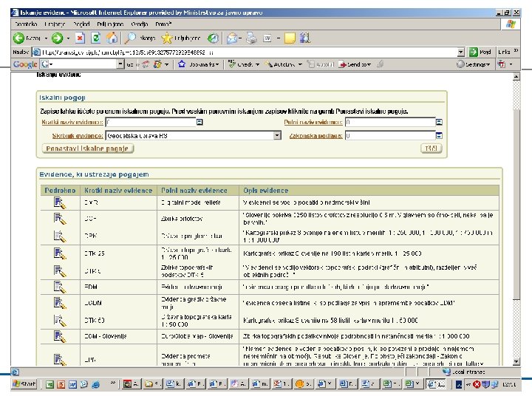
Task: Open details icon for ETN row
Action: coord(60,359)
